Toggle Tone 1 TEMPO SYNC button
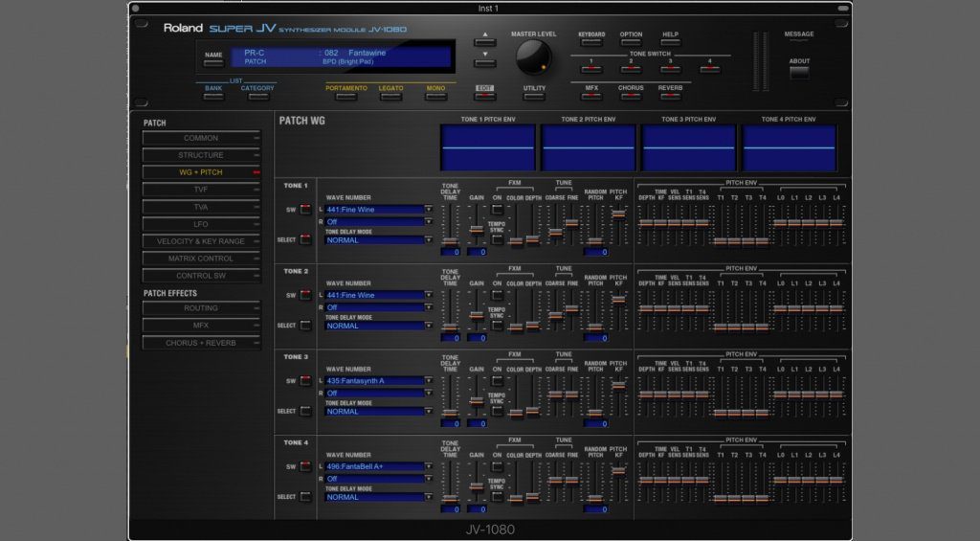 [x=497, y=239]
